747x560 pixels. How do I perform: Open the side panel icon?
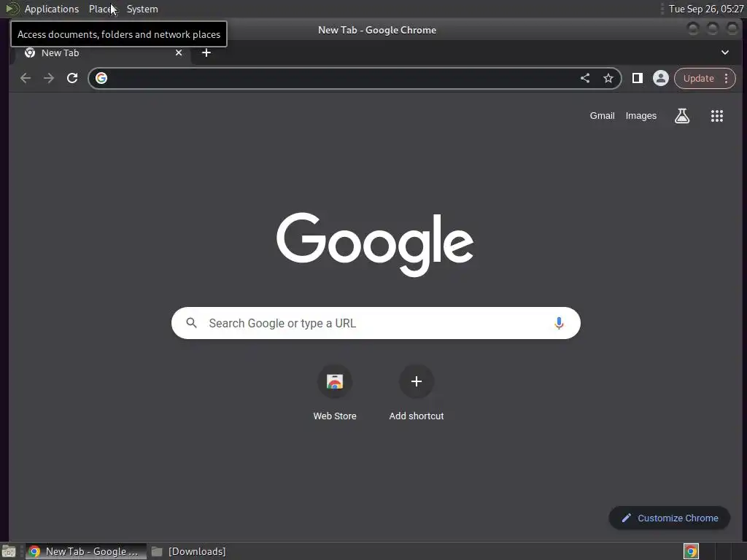click(638, 78)
